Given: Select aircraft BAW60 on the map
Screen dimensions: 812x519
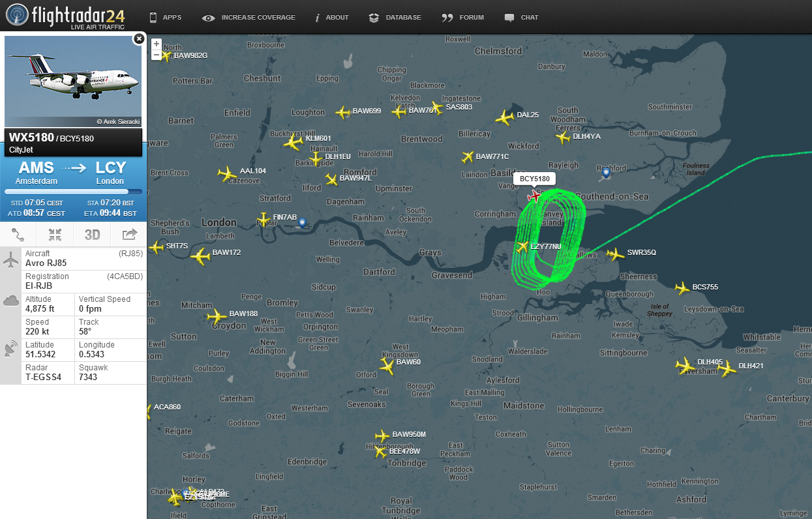Looking at the screenshot, I should coord(387,366).
